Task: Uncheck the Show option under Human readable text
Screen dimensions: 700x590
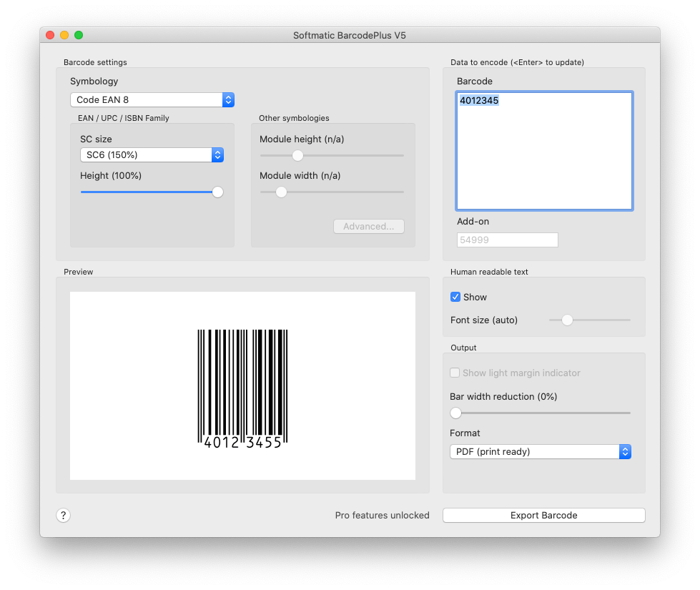Action: coord(455,297)
